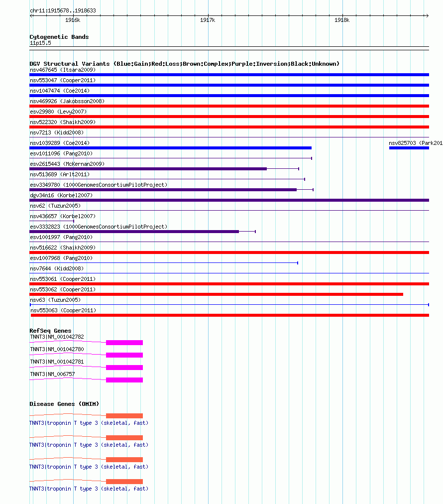The width and height of the screenshot is (443, 504).
Task: Click the nsv7644 (Kidd2008) label
Action: (x=57, y=268)
